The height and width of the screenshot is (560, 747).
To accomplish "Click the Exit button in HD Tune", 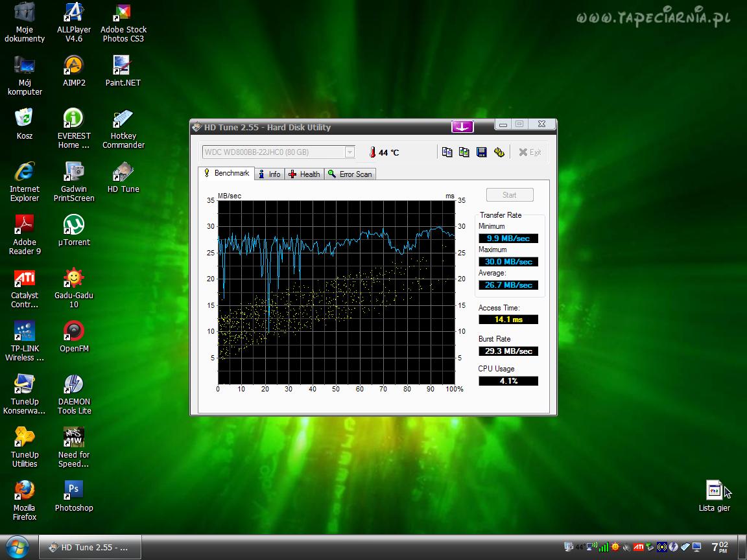I will 529,152.
